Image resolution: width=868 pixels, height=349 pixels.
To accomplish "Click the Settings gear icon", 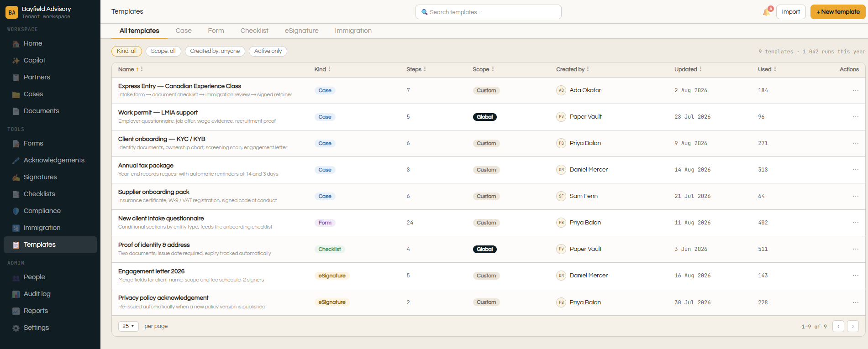I will pos(16,328).
